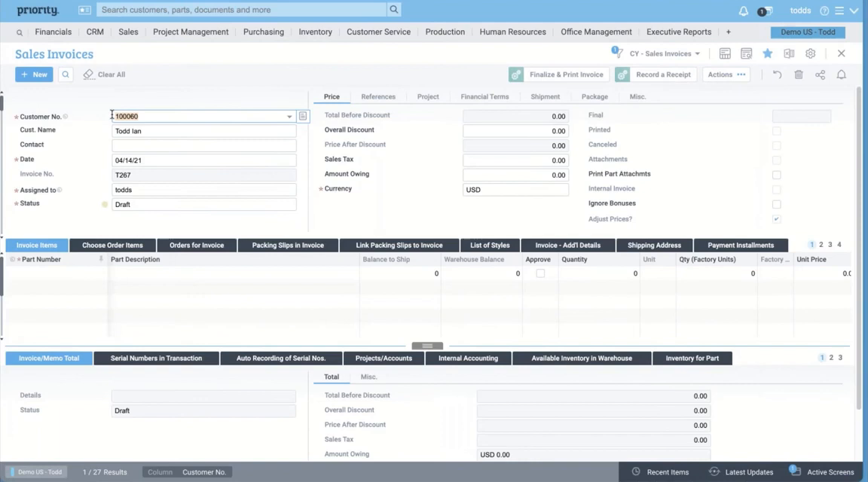This screenshot has height=482, width=868.
Task: Click the messages badge icon by todds
Action: [765, 11]
